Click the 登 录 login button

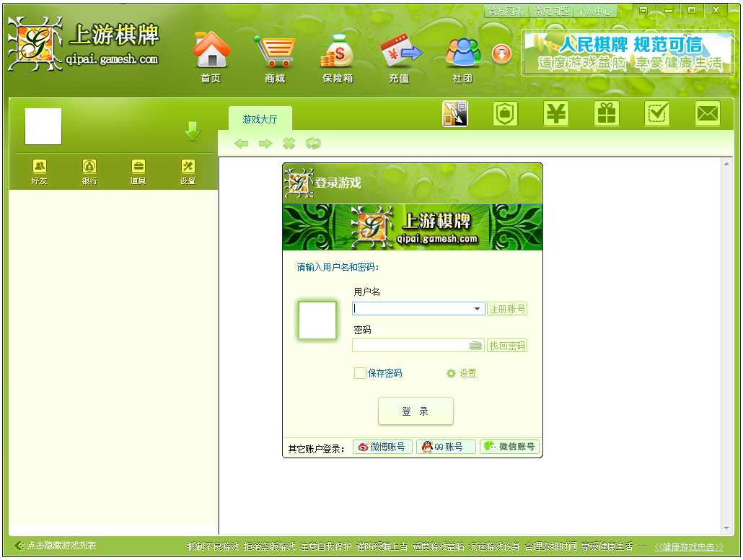pyautogui.click(x=416, y=411)
